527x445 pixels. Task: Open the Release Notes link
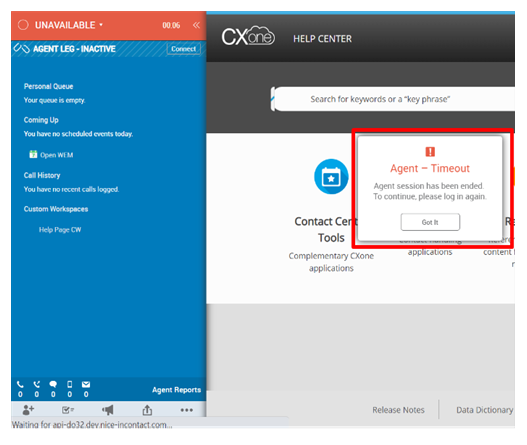pyautogui.click(x=398, y=410)
